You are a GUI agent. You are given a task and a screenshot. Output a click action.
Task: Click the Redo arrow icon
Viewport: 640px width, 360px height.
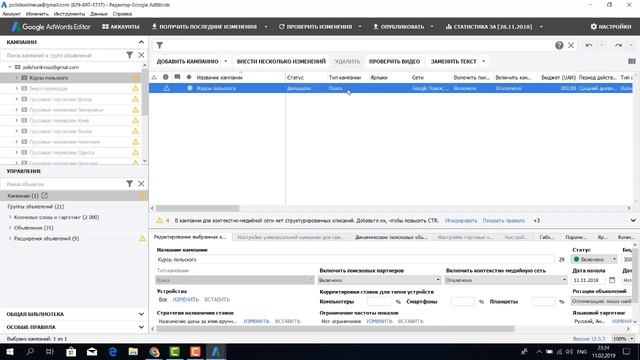[618, 45]
